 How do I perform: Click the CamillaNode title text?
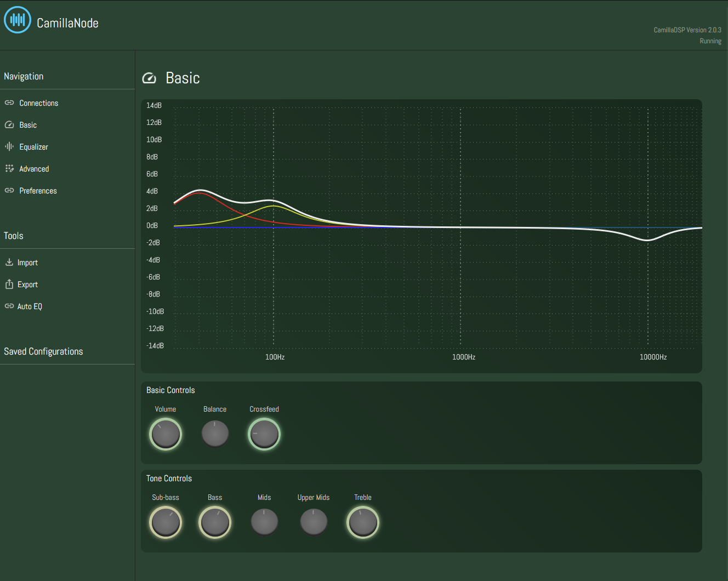pos(67,23)
